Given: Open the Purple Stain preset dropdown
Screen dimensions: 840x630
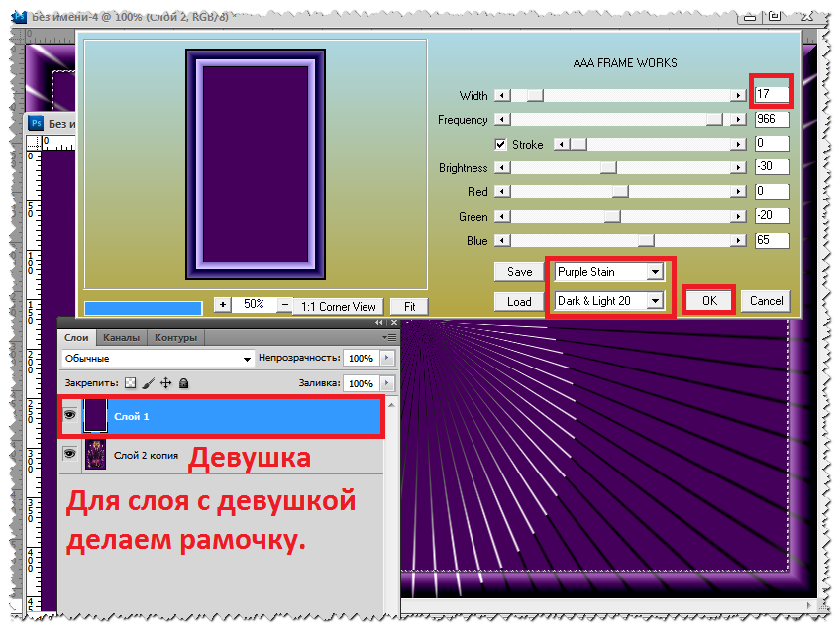Looking at the screenshot, I should tap(655, 272).
